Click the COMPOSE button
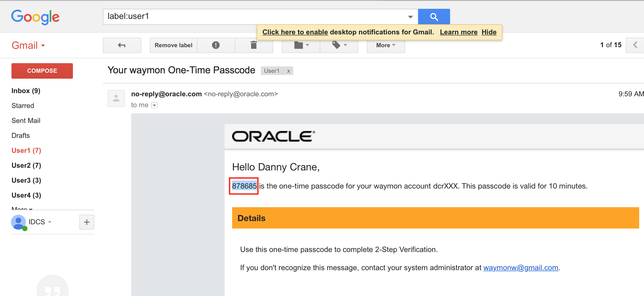Screen dimensions: 644x296 click(x=42, y=71)
